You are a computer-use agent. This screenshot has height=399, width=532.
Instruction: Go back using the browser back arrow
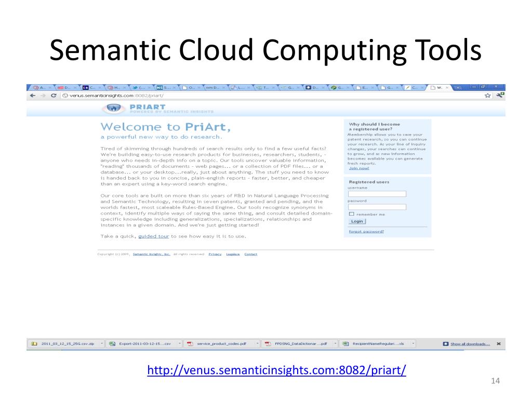33,96
